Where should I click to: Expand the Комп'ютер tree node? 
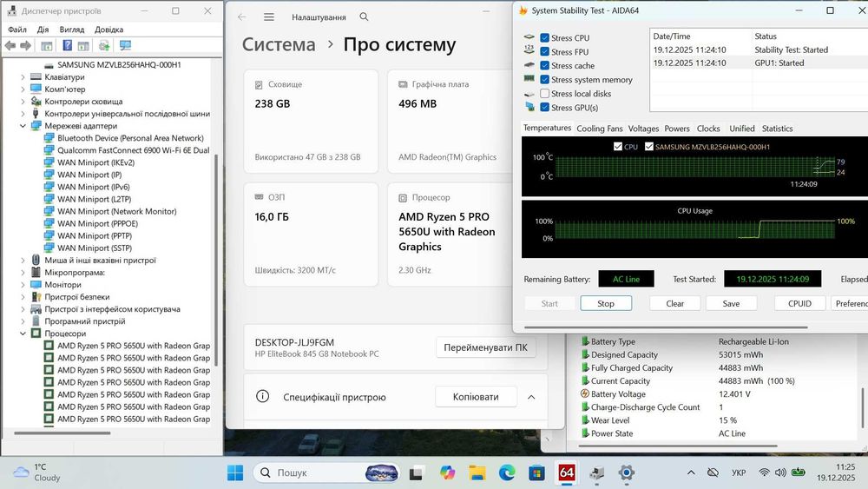(x=23, y=89)
